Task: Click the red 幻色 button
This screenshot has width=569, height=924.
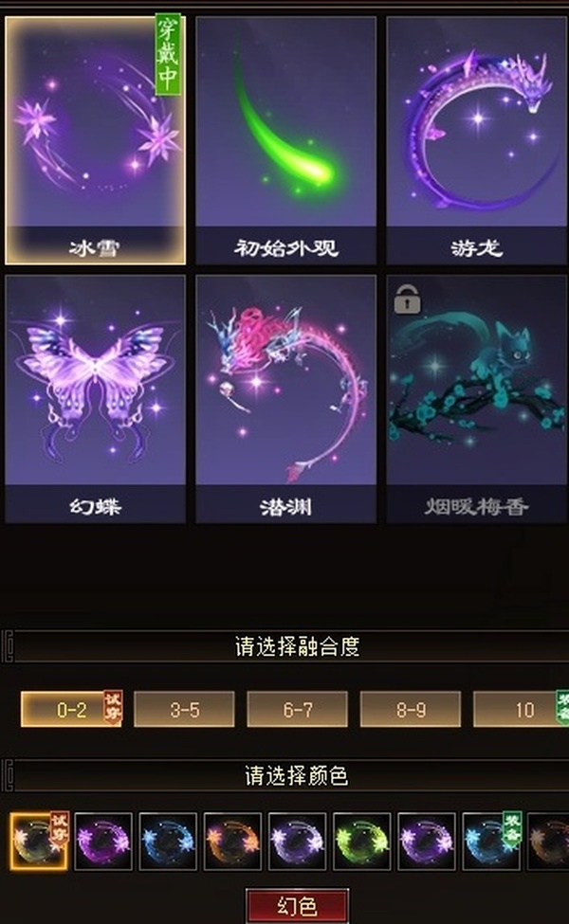Action: 297,906
